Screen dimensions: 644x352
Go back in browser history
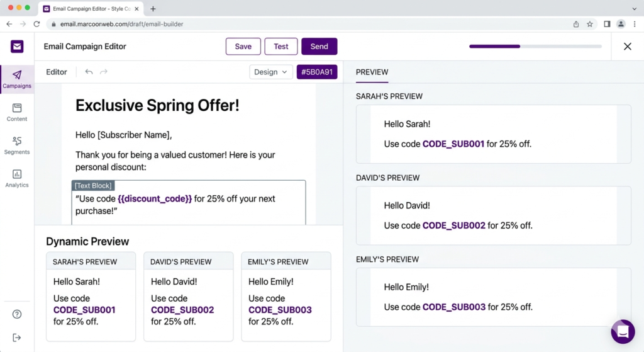[9, 24]
